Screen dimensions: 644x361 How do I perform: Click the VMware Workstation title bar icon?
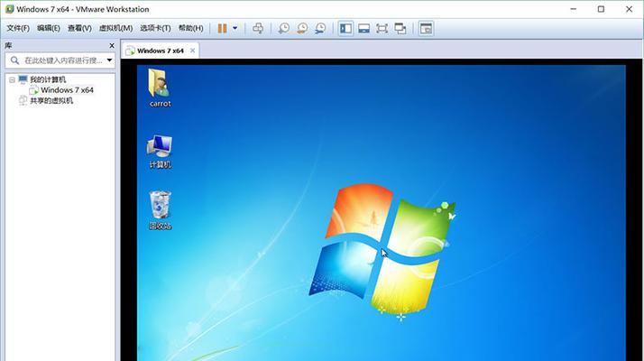click(x=9, y=9)
